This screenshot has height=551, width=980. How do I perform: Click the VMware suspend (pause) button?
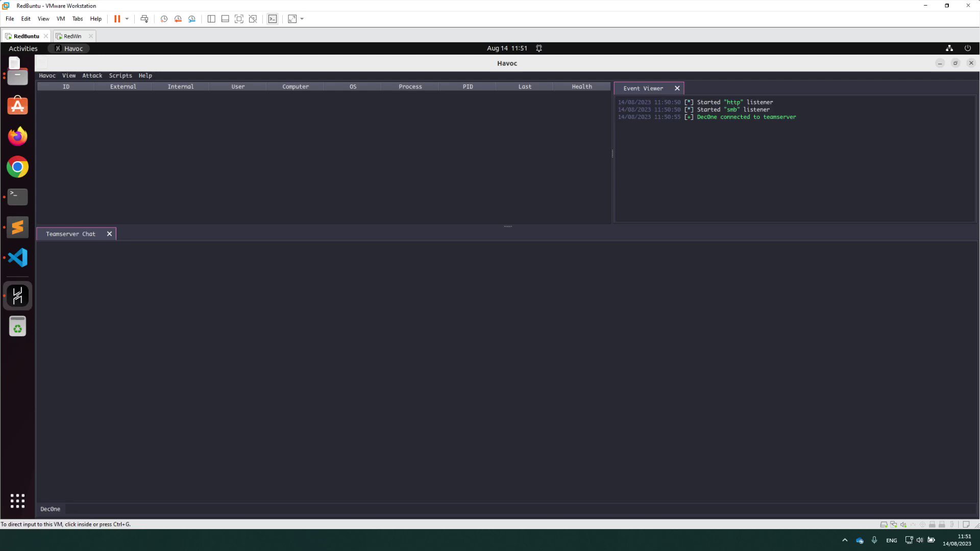pos(117,19)
